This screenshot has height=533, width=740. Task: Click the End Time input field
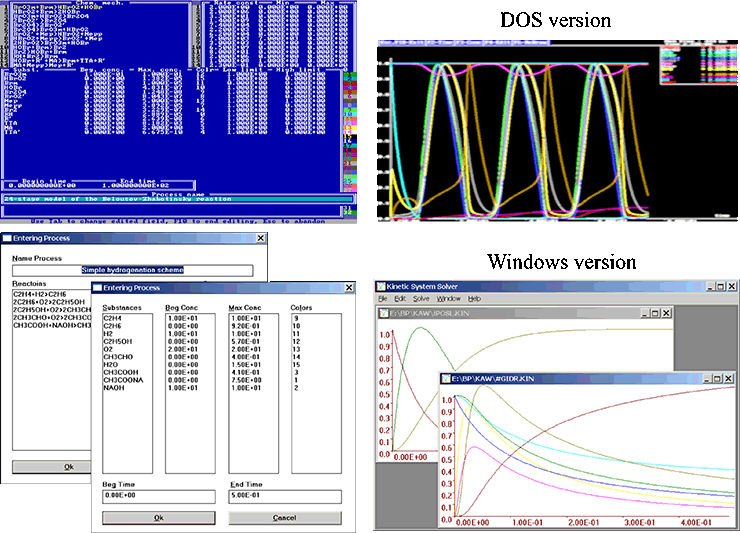pos(284,496)
